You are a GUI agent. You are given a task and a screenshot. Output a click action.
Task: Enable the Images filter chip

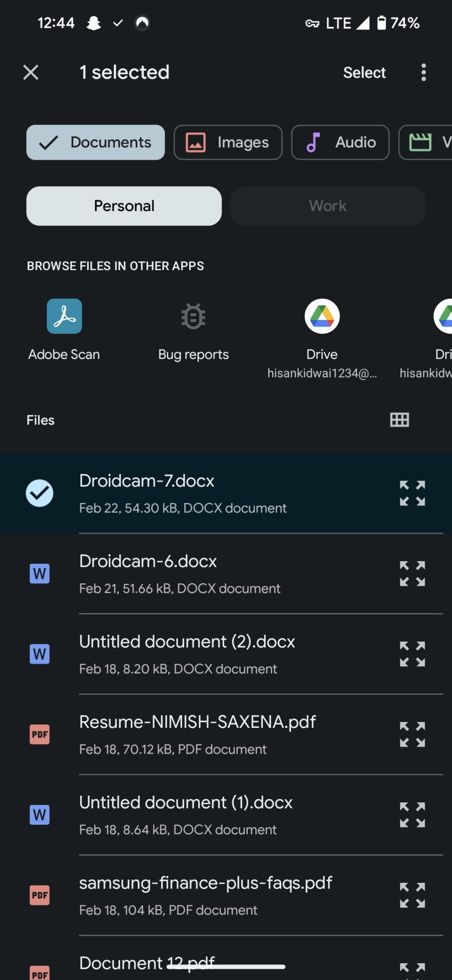pyautogui.click(x=228, y=142)
